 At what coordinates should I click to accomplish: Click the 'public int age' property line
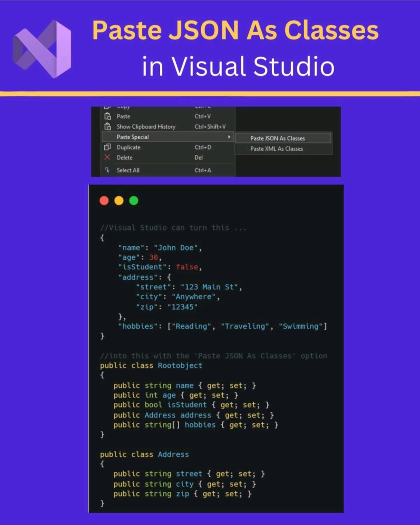tap(176, 395)
